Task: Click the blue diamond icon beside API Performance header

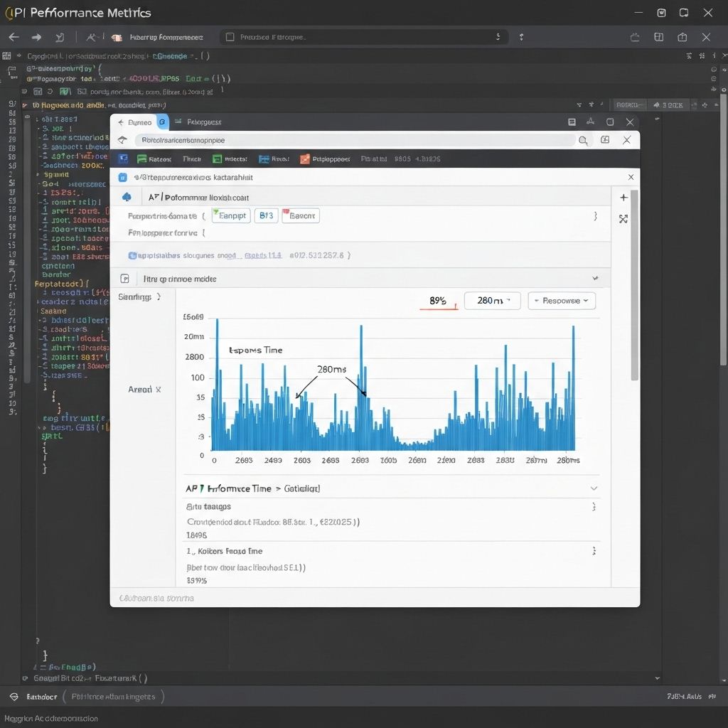Action: click(x=126, y=196)
